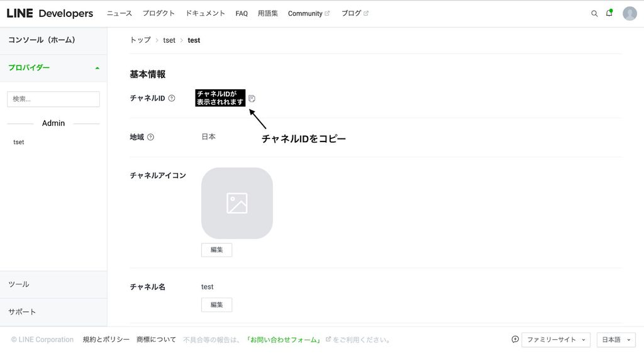Click the Admin label in the sidebar
The width and height of the screenshot is (644, 353).
click(53, 123)
